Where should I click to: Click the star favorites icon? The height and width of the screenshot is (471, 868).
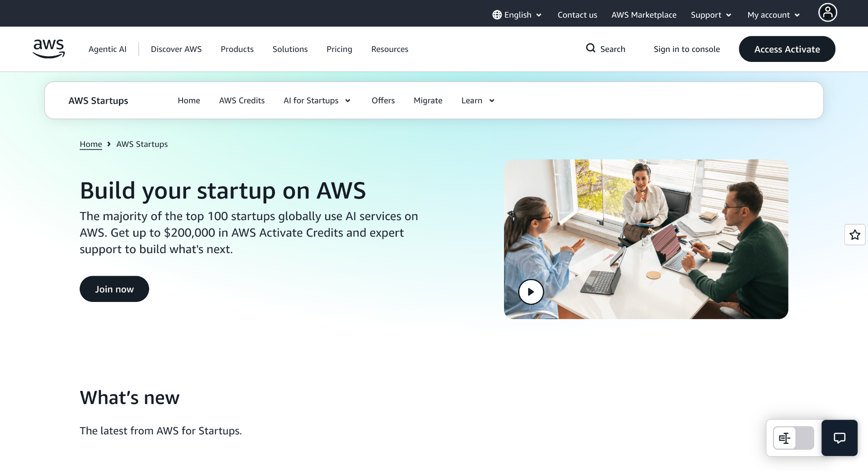click(854, 235)
